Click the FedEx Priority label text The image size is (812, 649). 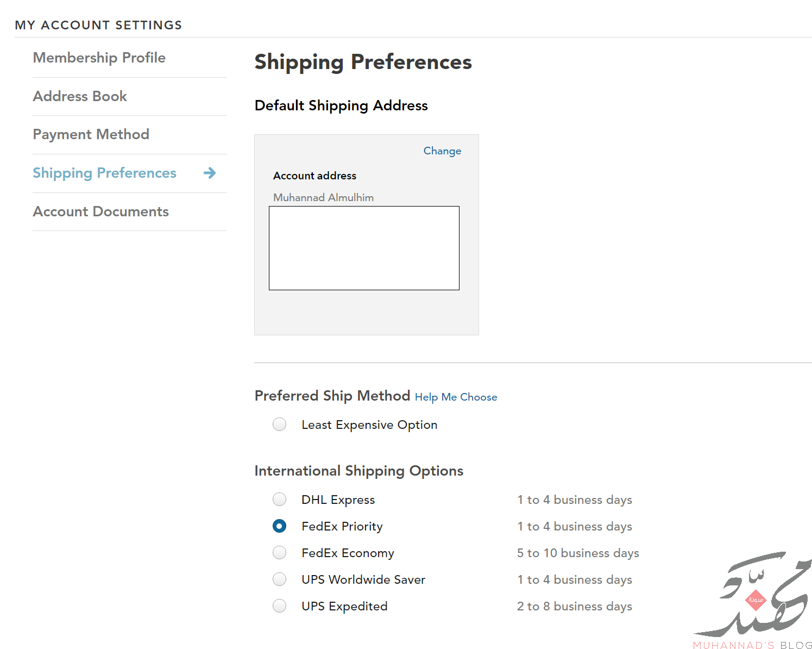(342, 526)
